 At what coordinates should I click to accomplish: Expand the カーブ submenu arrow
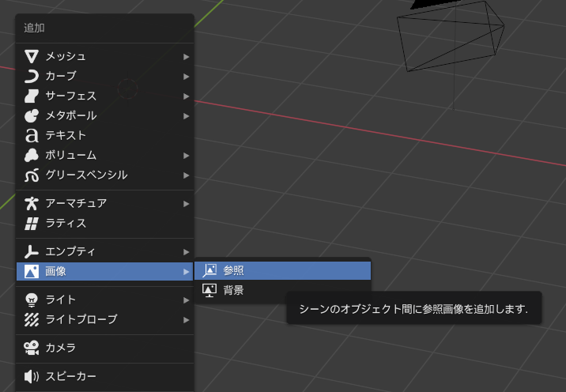[x=186, y=77]
